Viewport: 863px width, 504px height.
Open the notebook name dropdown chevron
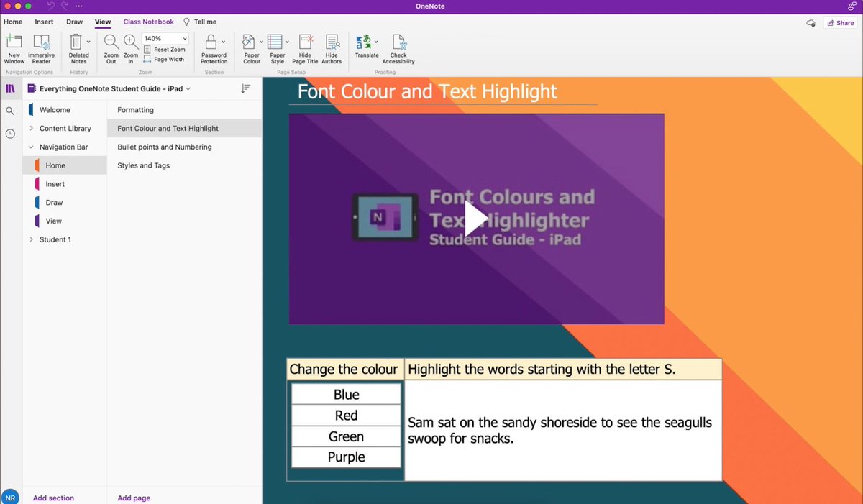188,89
